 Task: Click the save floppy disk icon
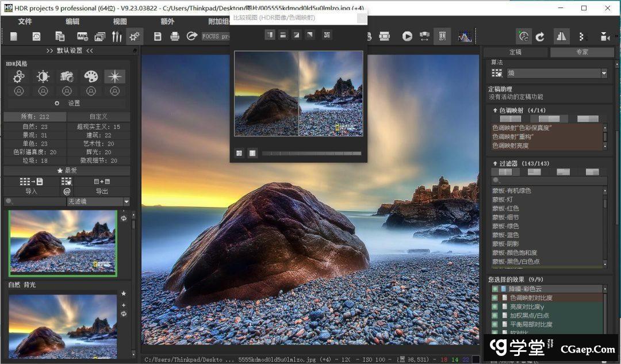coord(158,36)
